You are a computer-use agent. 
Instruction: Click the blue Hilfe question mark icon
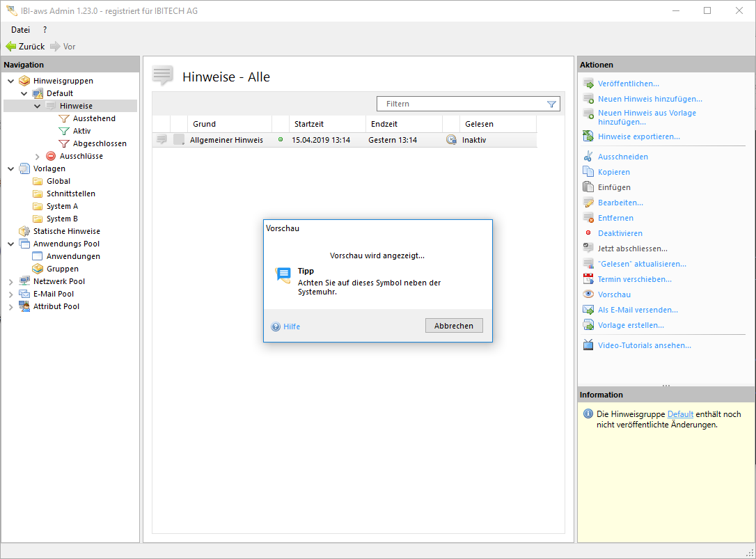(x=276, y=326)
